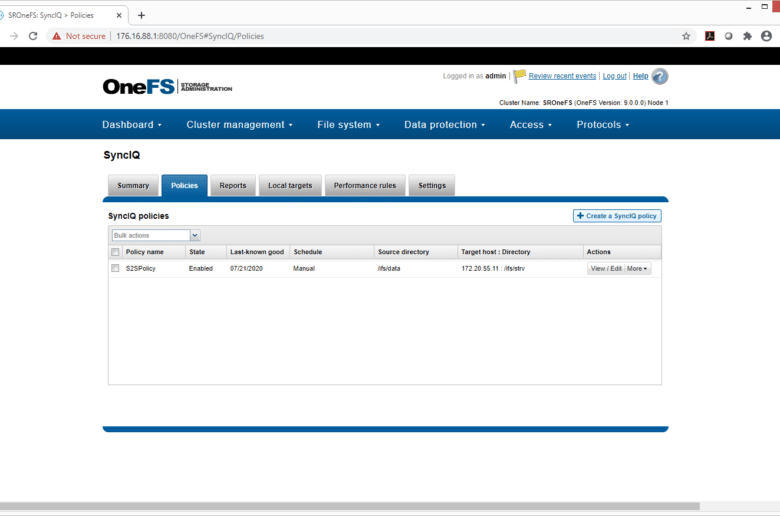Open the SyncIQ Settings tab

(432, 186)
